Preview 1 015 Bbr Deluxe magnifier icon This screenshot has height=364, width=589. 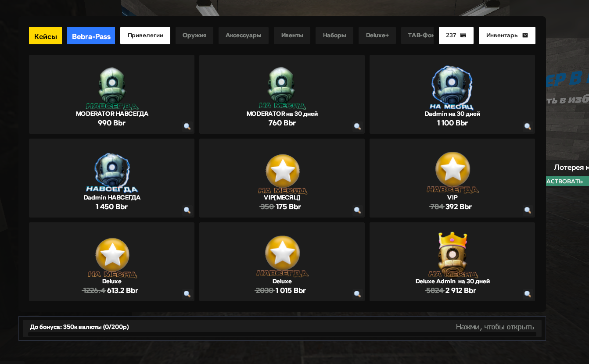pos(357,294)
